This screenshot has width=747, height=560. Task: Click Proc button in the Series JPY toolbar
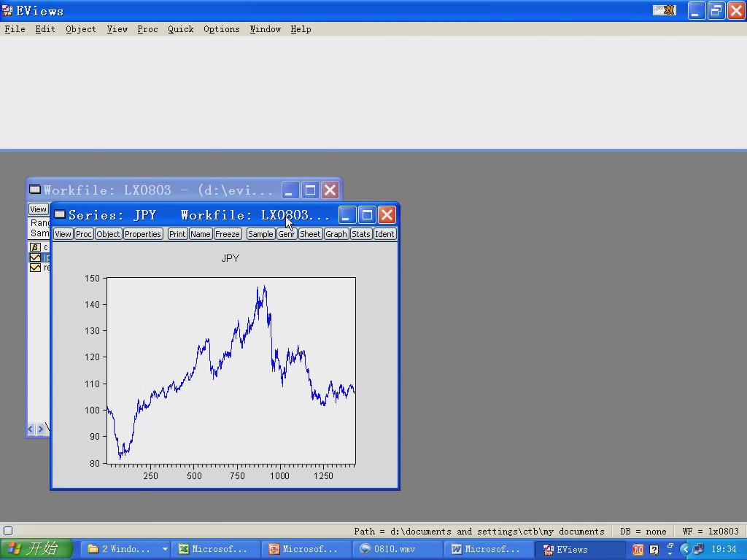(84, 234)
